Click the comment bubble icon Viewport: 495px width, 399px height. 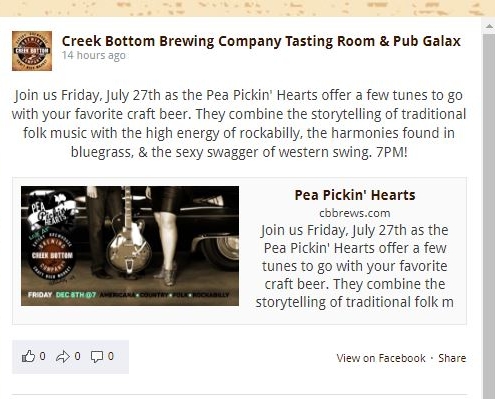pyautogui.click(x=97, y=357)
